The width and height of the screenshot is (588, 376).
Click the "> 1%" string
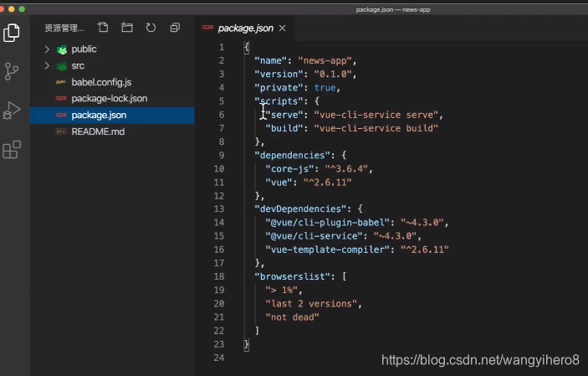(x=281, y=290)
